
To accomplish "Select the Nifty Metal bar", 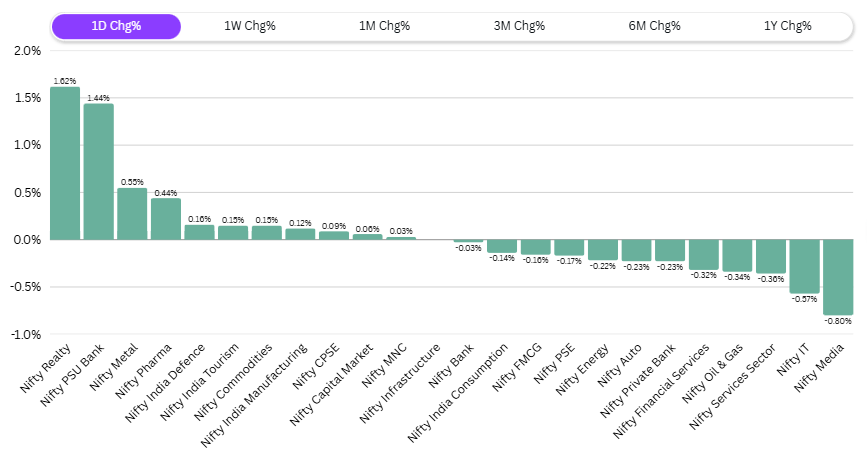I will click(x=132, y=214).
